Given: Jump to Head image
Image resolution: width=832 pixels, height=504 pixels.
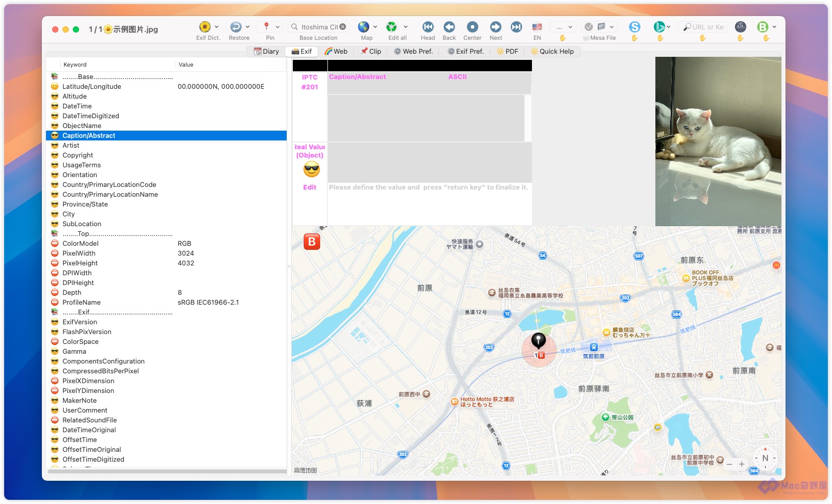Looking at the screenshot, I should point(428,27).
